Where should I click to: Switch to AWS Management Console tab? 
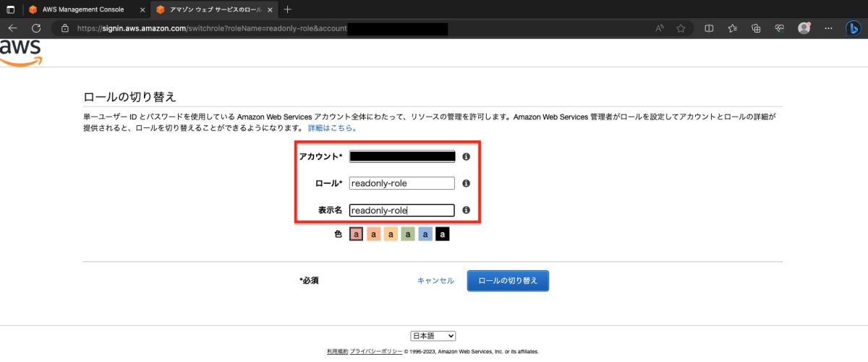(83, 9)
